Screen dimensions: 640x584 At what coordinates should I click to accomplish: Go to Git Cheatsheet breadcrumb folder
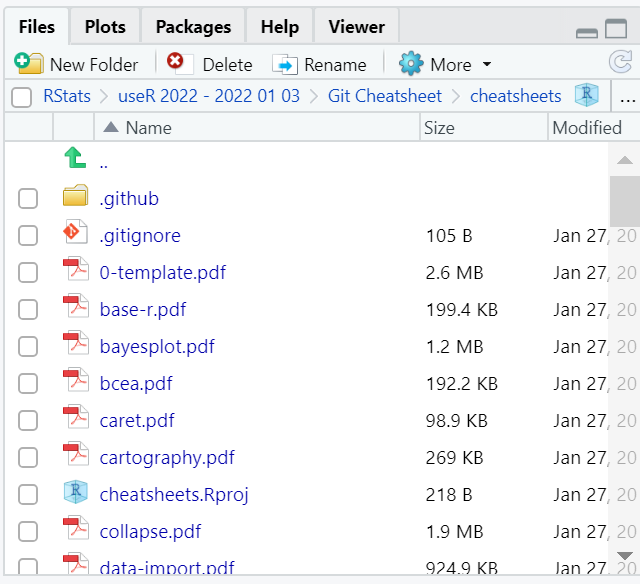(385, 96)
